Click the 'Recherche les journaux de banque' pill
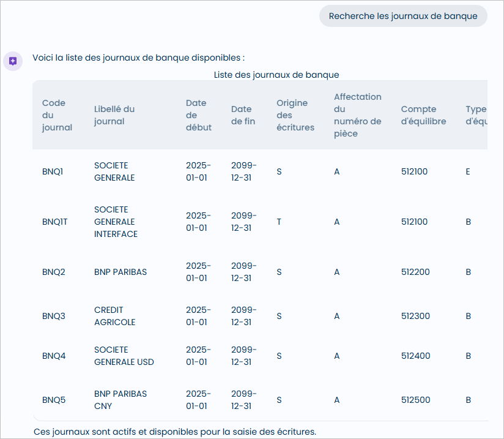Screen dimensions: 504x439 [402, 16]
